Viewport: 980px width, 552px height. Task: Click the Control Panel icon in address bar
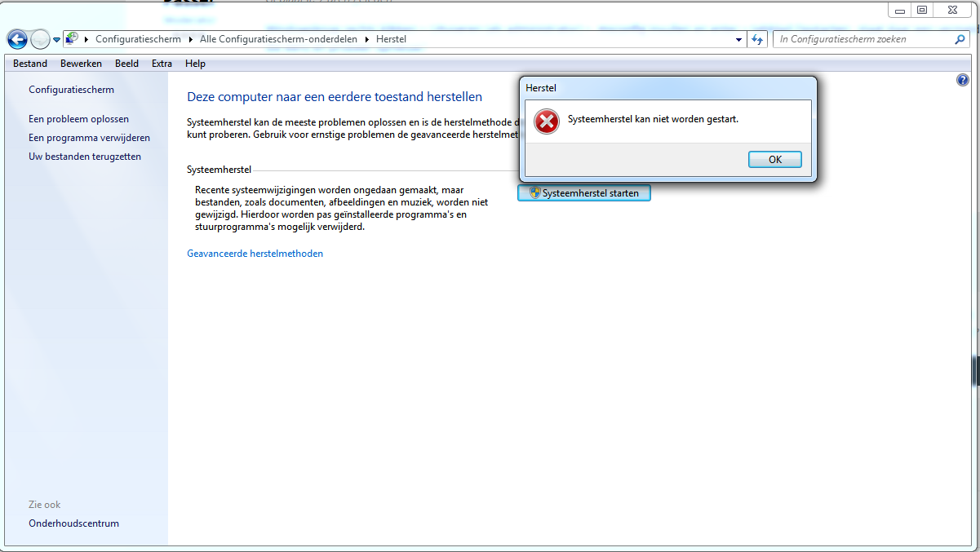click(72, 38)
